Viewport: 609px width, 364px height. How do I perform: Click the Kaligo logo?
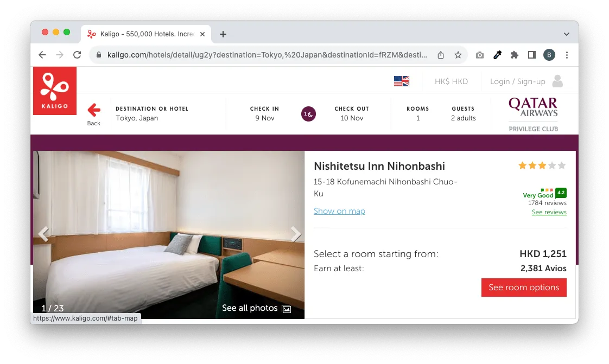coord(55,91)
